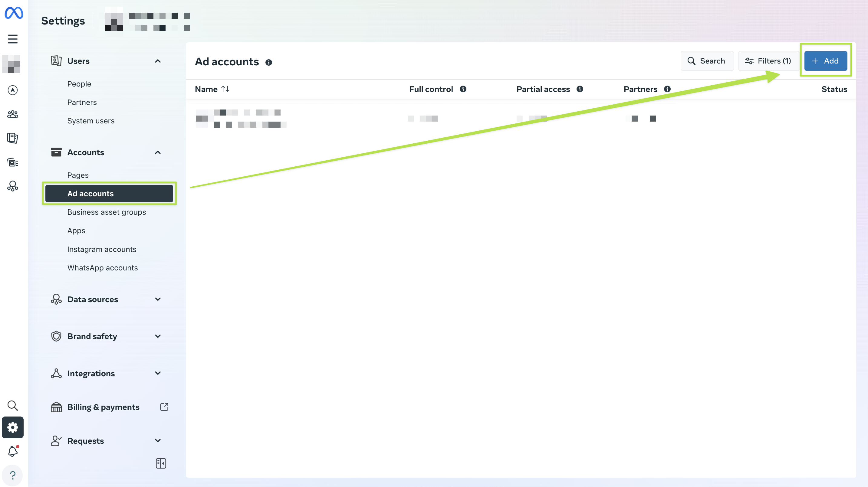Select Instagram accounts in the sidebar
This screenshot has width=868, height=487.
(x=102, y=249)
